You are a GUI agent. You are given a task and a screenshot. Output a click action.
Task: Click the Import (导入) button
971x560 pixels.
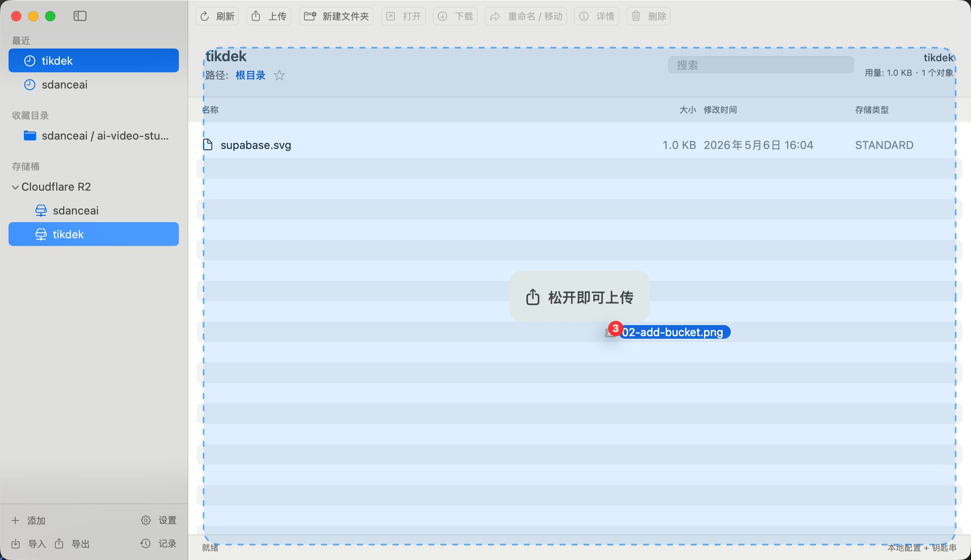tap(29, 544)
